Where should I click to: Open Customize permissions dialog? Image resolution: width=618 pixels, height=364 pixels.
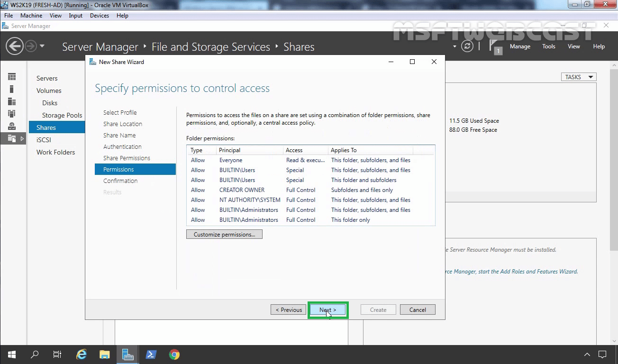pos(224,234)
